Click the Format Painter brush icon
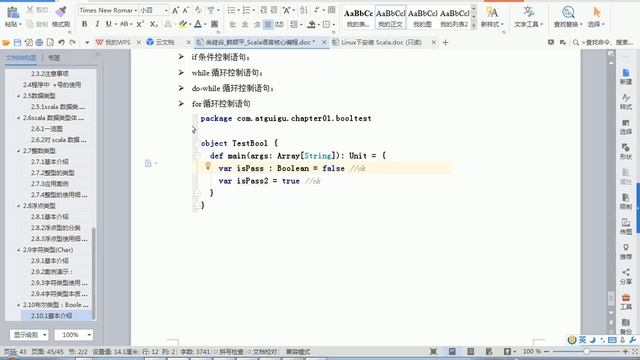Screen dimensions: 640x360 click(61, 12)
